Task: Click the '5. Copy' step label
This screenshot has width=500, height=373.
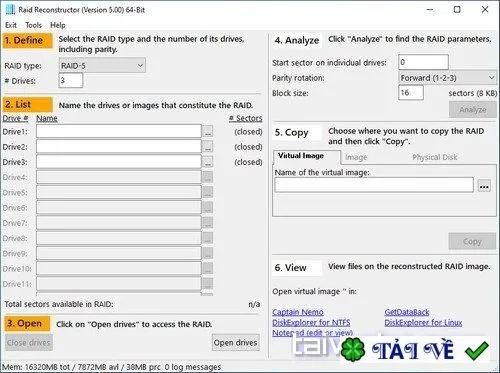Action: pos(297,133)
